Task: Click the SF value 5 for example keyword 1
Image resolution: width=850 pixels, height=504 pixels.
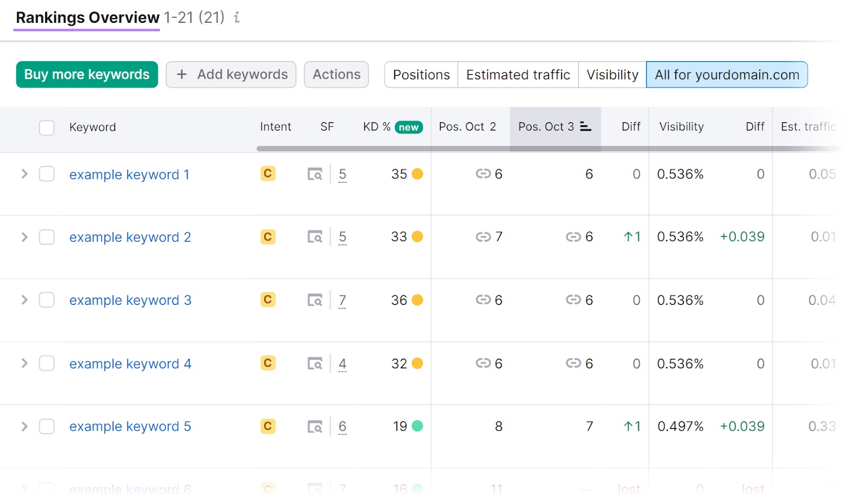Action: point(343,174)
